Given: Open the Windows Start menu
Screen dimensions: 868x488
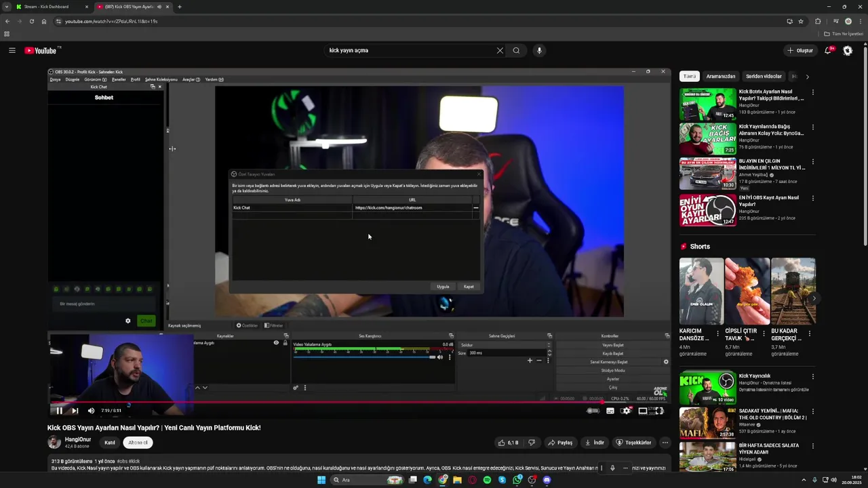Looking at the screenshot, I should click(x=321, y=480).
